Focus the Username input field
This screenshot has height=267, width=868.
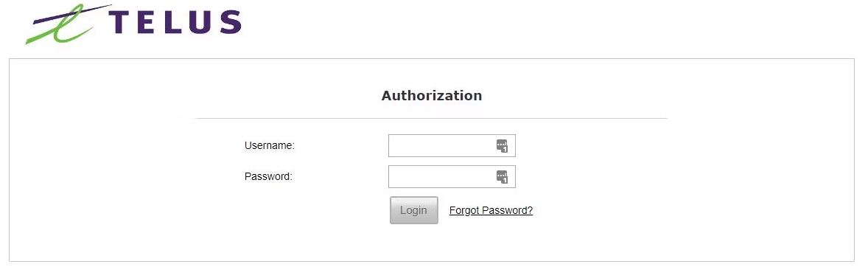452,146
